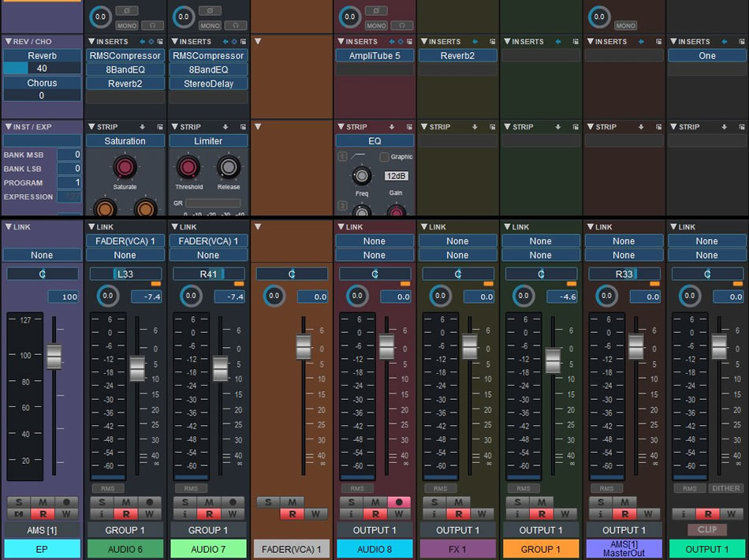Click the R automation read button on FX 1
This screenshot has width=749, height=560.
click(457, 514)
